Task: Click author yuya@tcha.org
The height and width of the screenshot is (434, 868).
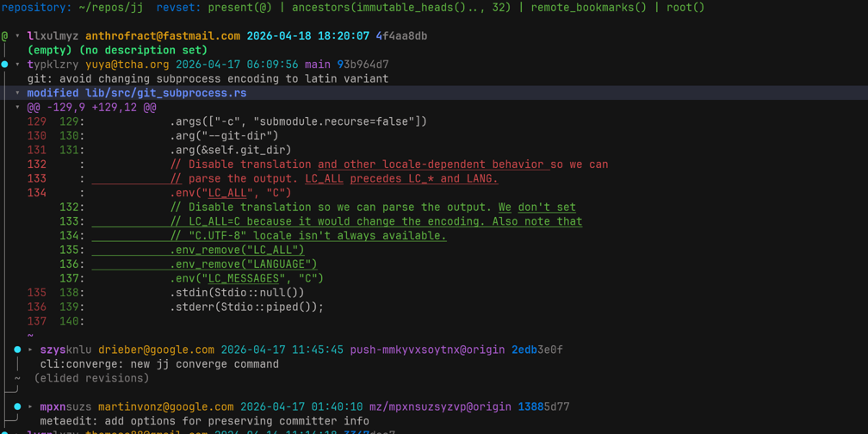Action: [127, 65]
